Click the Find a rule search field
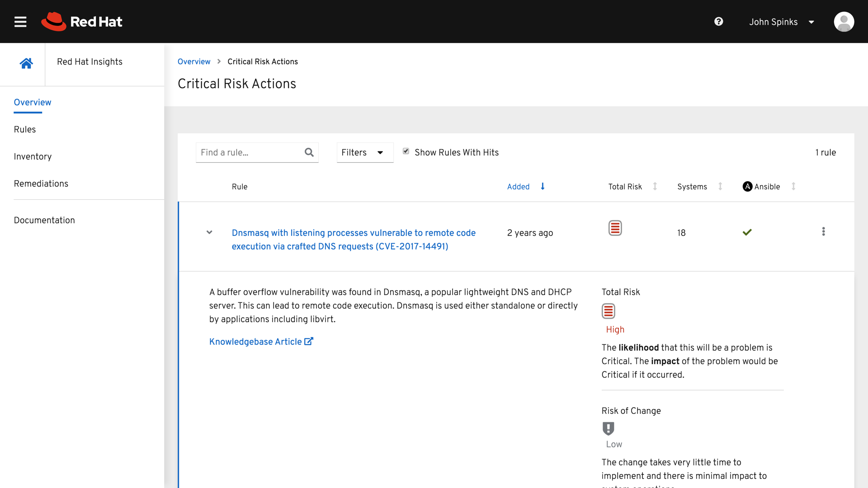This screenshot has width=868, height=488. [250, 153]
